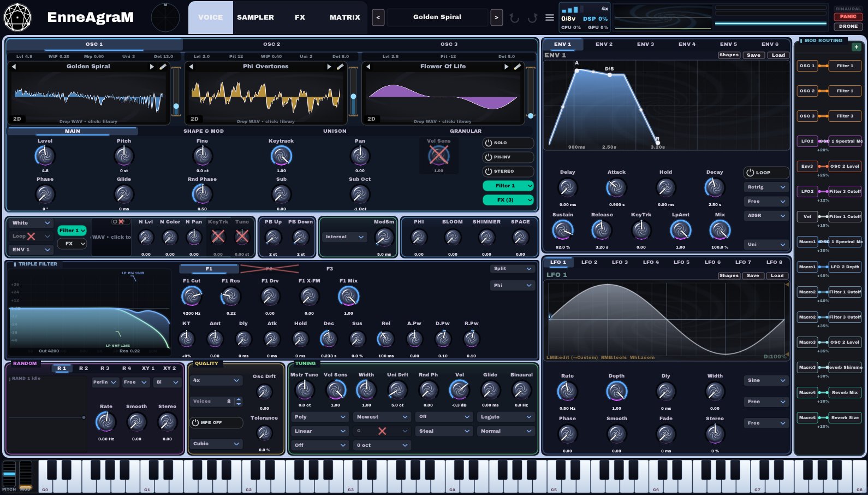Toggle the PH-INV button
The width and height of the screenshot is (868, 495).
508,157
